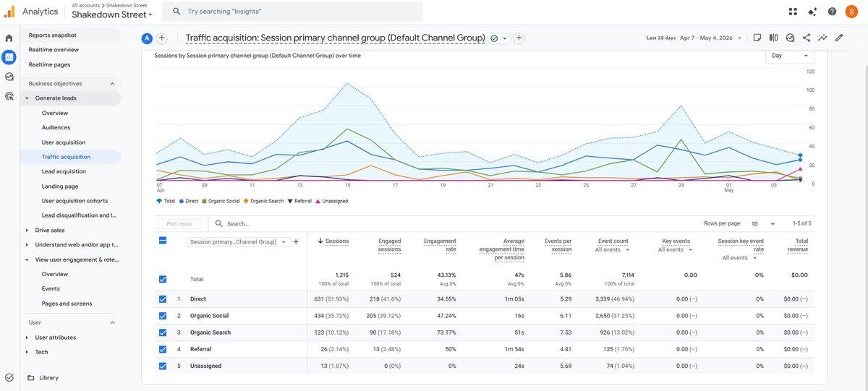This screenshot has width=868, height=391.
Task: Sort by Engagement rate column header
Action: pos(440,245)
